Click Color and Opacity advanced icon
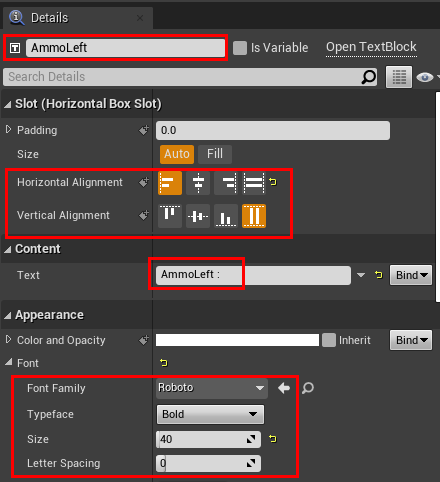The width and height of the screenshot is (440, 482). (144, 340)
